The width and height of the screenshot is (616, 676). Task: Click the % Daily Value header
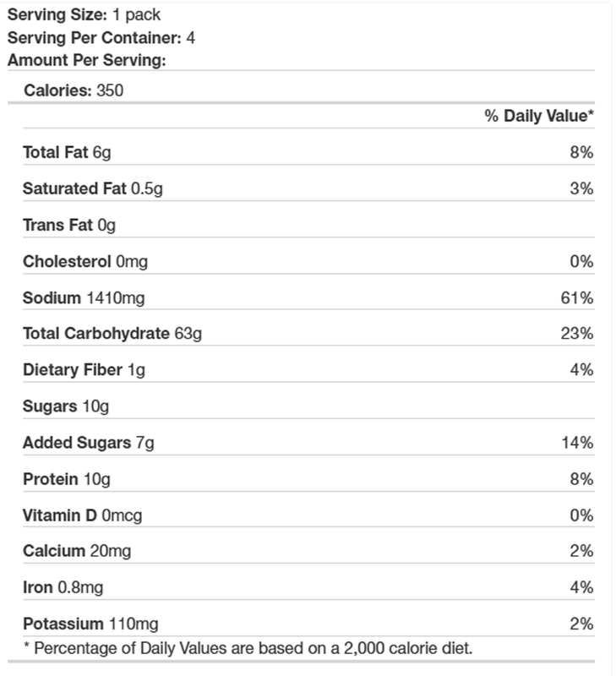[x=539, y=116]
